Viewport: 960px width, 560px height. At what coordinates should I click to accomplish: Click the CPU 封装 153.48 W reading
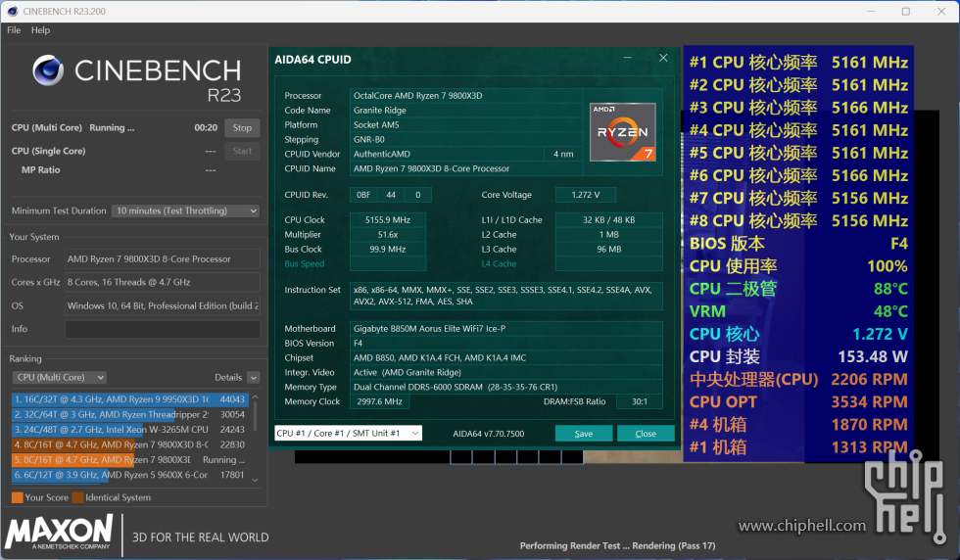tap(798, 356)
